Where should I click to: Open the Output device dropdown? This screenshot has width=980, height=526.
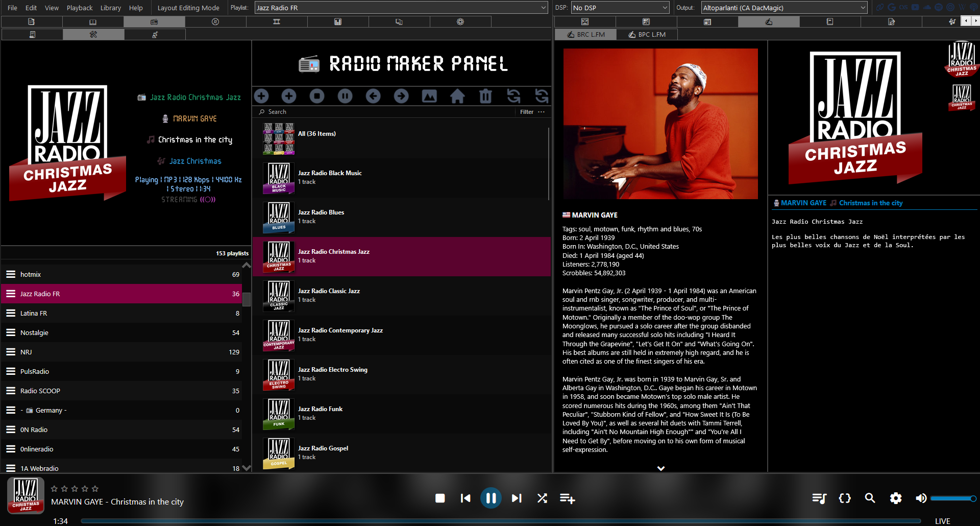point(784,8)
